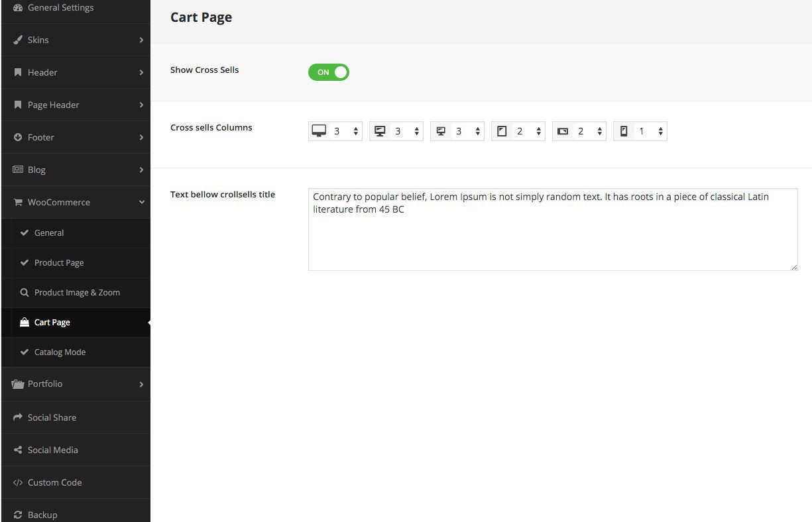
Task: Click the Backup refresh icon
Action: point(18,515)
